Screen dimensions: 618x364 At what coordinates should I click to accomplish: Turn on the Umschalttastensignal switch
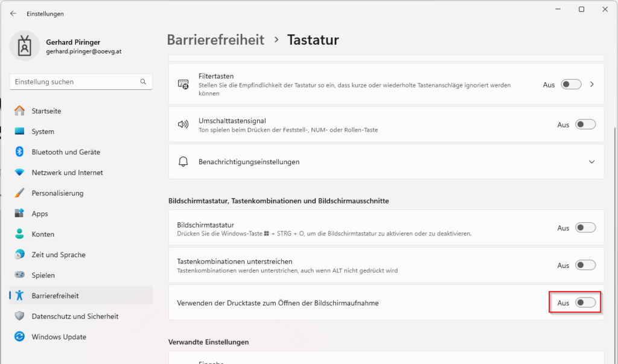pyautogui.click(x=585, y=125)
